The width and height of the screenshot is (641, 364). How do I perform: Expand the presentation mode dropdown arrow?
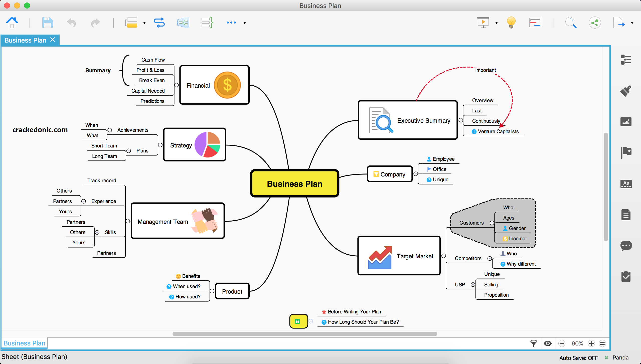click(x=496, y=22)
